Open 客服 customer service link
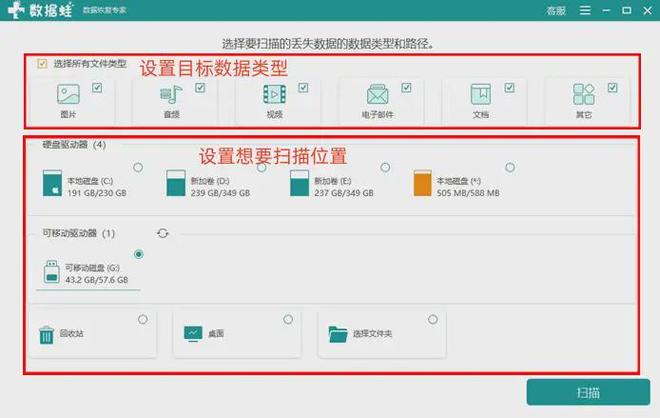Viewport: 660px width, 418px height. tap(556, 11)
